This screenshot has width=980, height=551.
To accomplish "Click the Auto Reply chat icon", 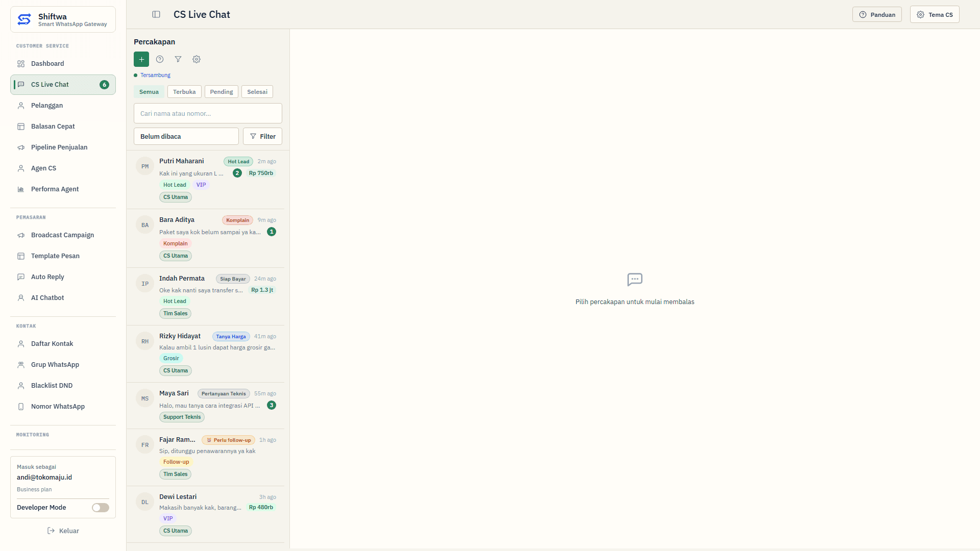I will click(x=21, y=277).
